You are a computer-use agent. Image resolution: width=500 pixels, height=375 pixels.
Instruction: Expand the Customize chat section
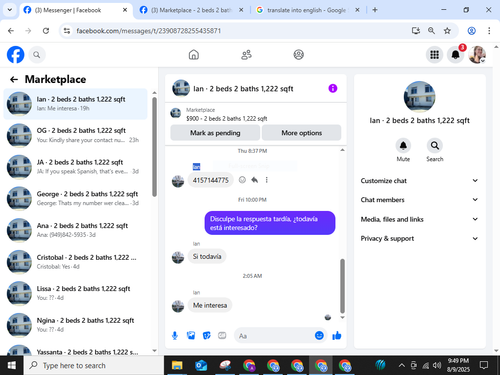[x=419, y=181]
